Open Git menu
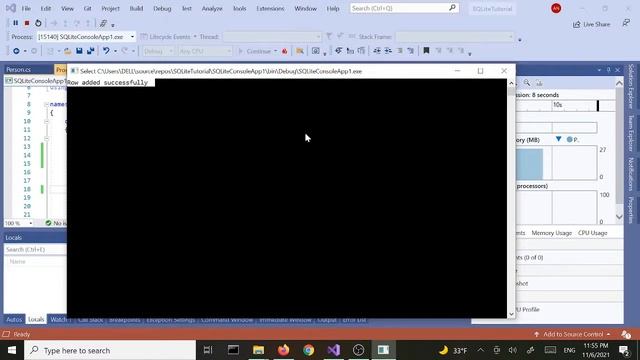 (87, 9)
